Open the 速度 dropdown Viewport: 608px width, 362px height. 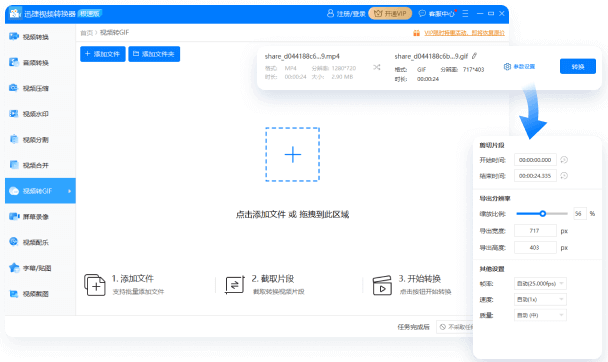[540, 300]
